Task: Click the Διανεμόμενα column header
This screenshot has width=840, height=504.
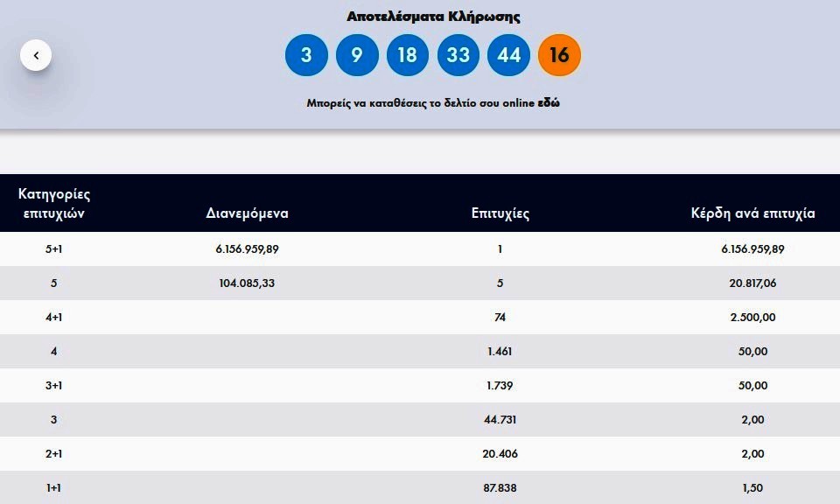Action: coord(247,213)
